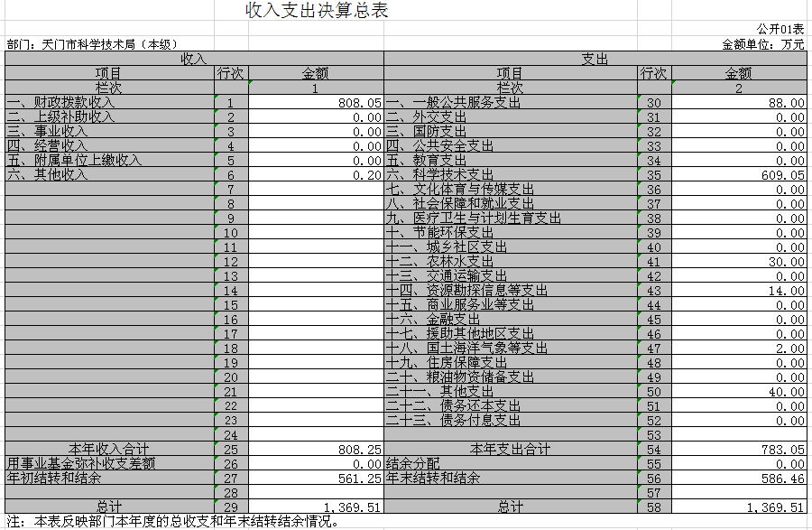Select the 十二、农林水支出 cell
This screenshot has width=812, height=530.
point(511,262)
